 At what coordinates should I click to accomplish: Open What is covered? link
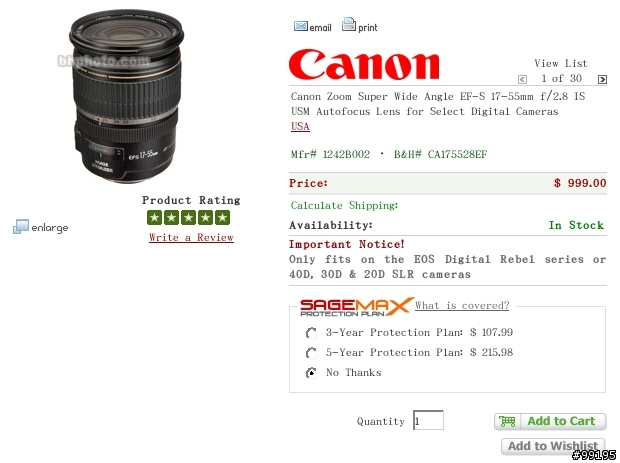pyautogui.click(x=462, y=305)
